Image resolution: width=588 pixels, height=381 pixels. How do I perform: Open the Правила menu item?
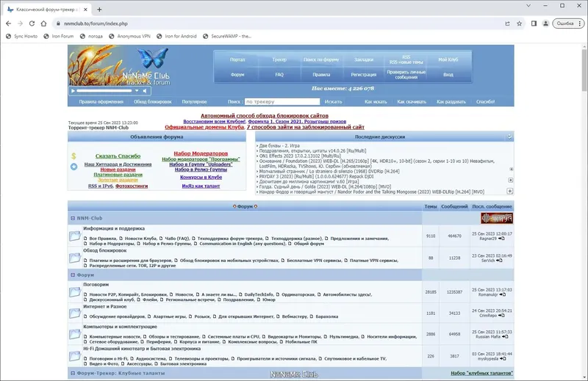(x=321, y=75)
